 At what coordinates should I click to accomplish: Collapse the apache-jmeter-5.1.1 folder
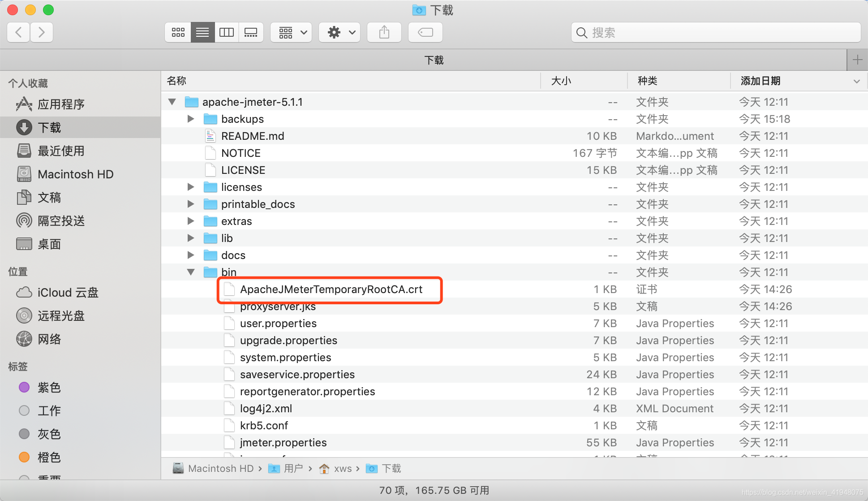pos(172,102)
